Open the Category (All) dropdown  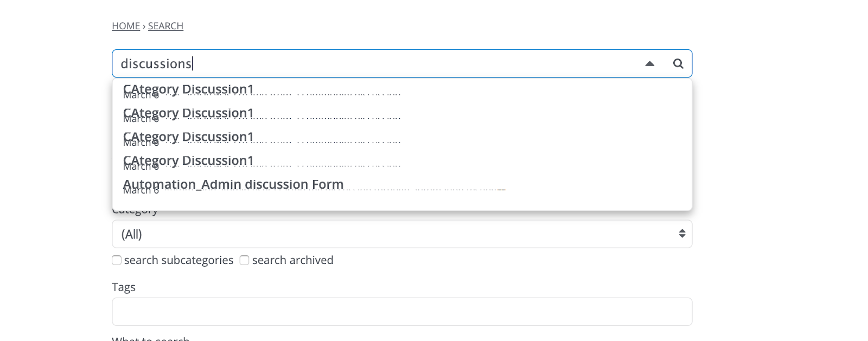coord(401,234)
